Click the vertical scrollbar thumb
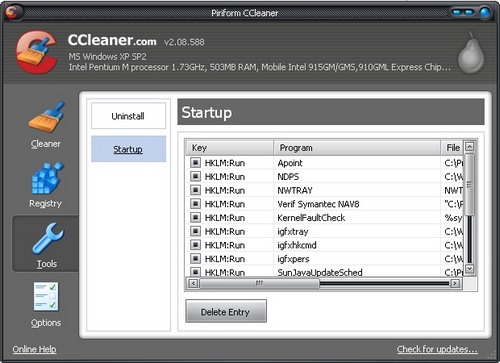Screen dimensions: 500x363 [469, 184]
